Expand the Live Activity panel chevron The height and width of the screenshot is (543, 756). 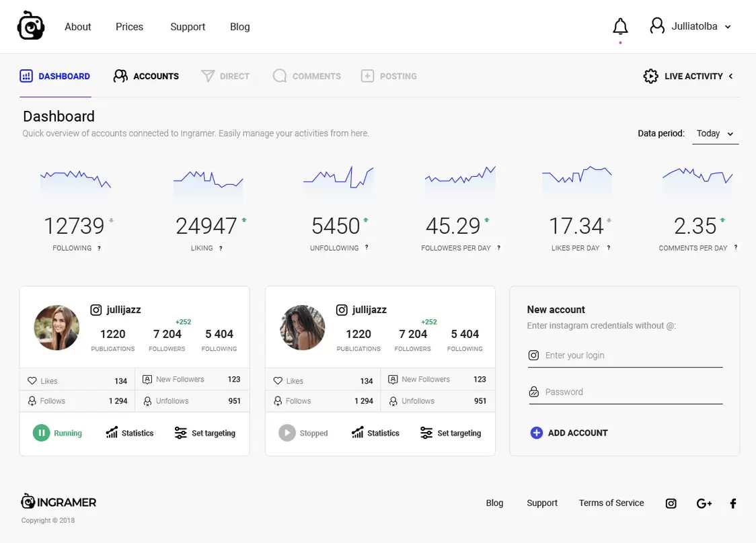[731, 76]
